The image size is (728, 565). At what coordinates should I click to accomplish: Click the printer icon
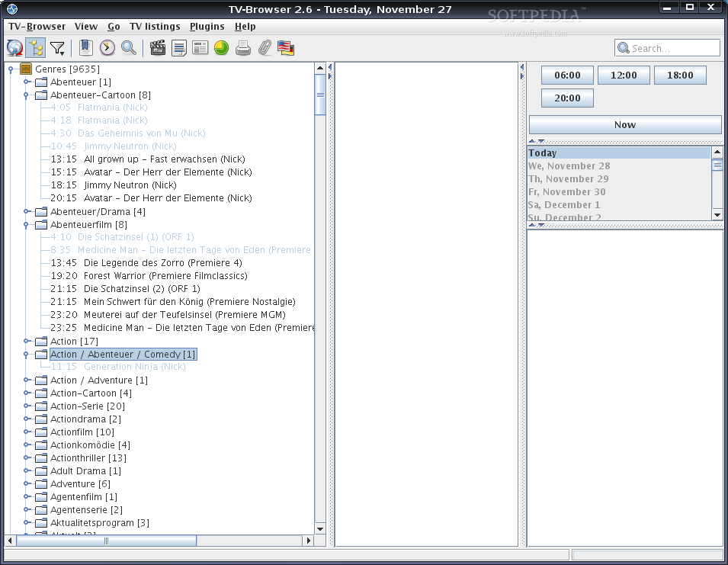click(243, 48)
